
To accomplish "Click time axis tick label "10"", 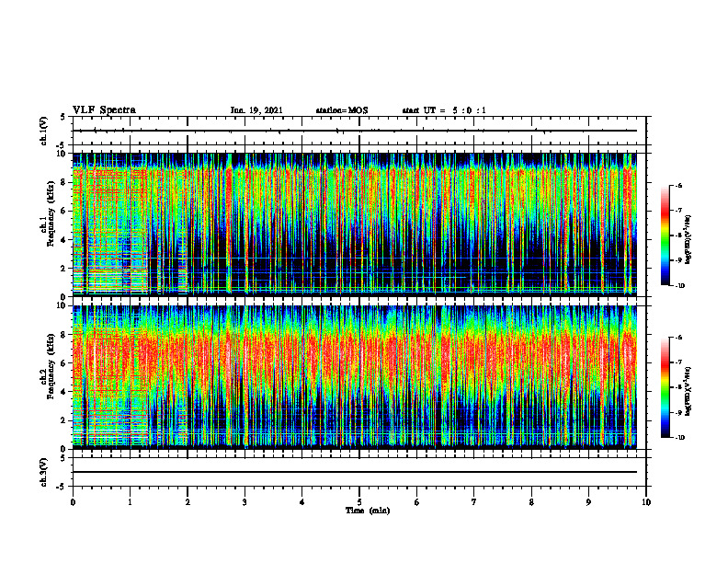I will click(646, 502).
